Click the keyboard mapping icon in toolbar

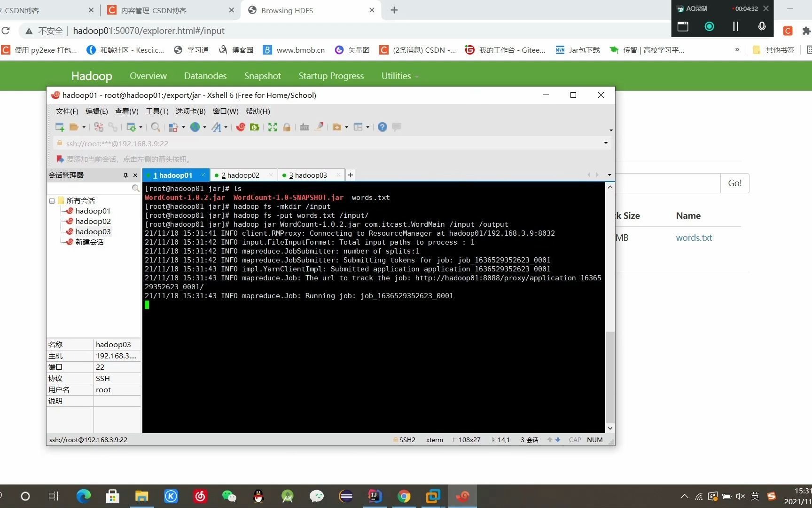tap(304, 127)
